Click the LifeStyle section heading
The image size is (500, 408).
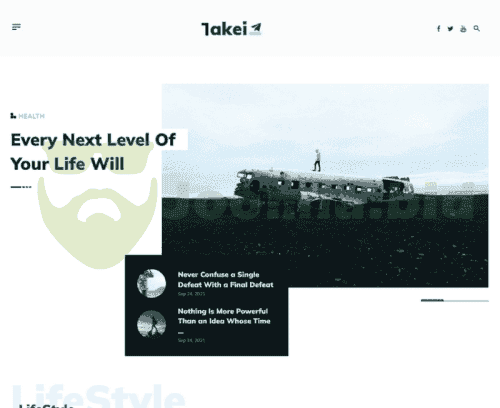(x=46, y=405)
